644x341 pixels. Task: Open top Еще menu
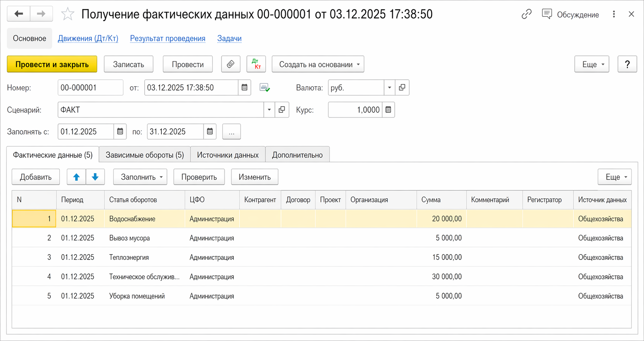coord(592,64)
